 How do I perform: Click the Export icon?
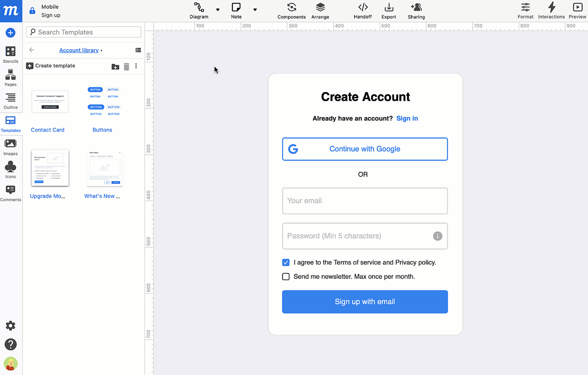tap(388, 10)
